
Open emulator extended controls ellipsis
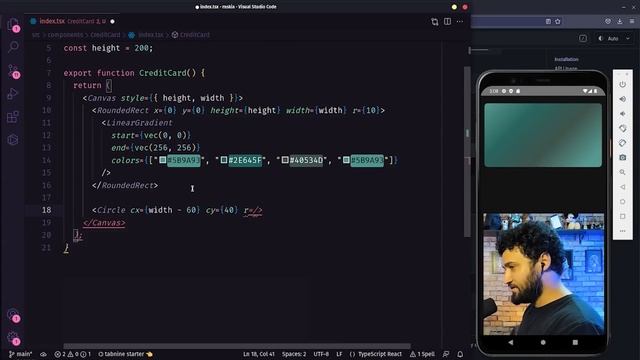point(622,231)
